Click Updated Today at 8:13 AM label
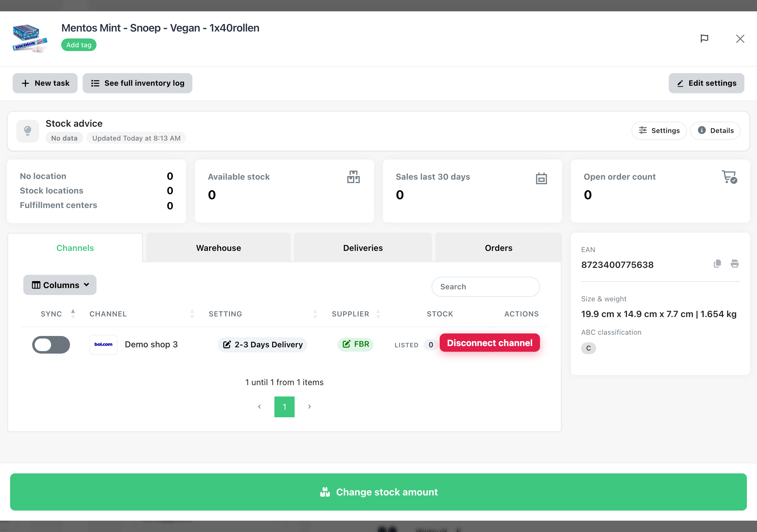The height and width of the screenshot is (532, 757). pos(136,138)
